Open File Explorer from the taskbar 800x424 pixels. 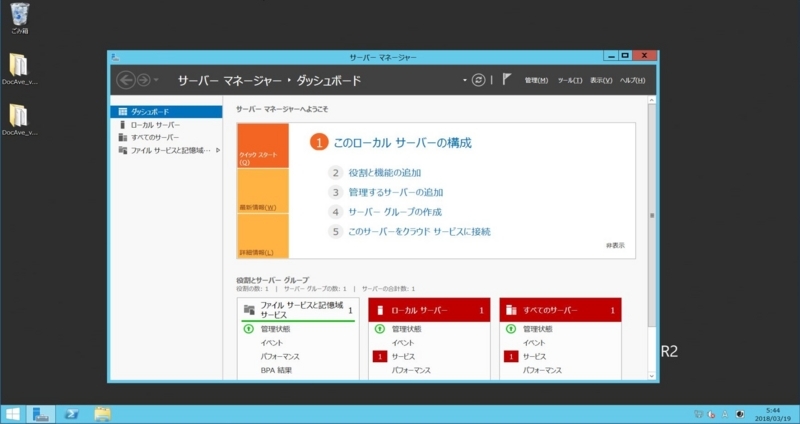(103, 414)
